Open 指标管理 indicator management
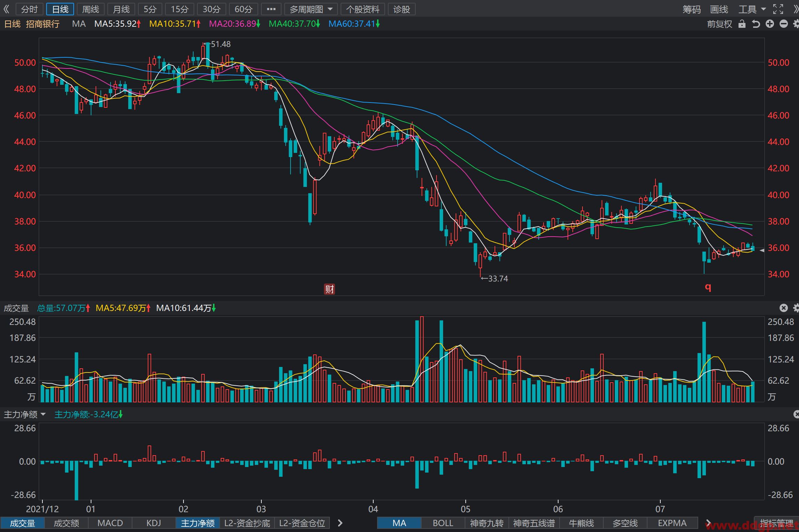 point(776,523)
